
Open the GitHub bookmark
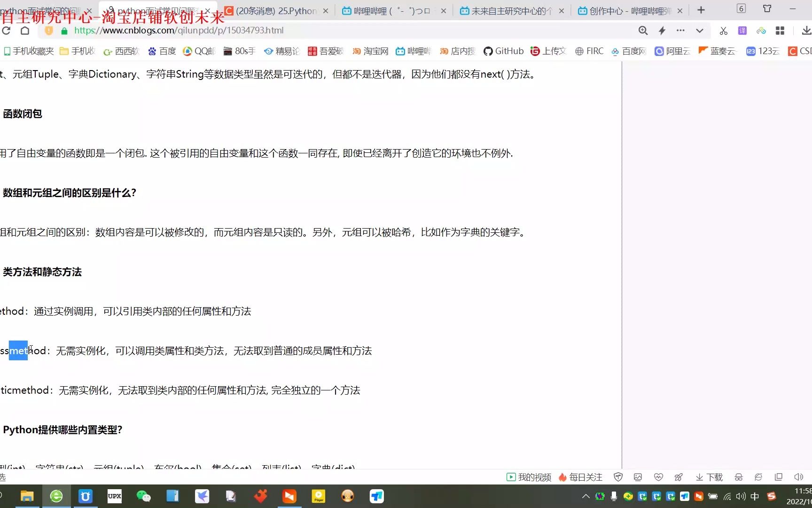[x=503, y=51]
